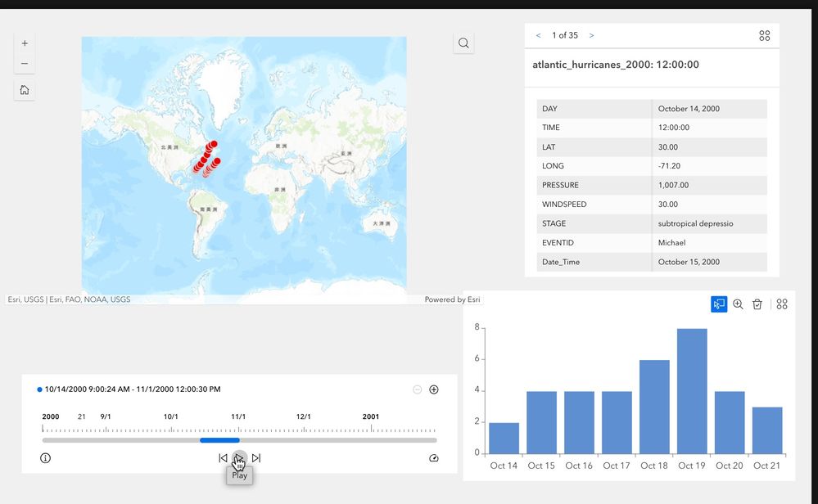Show timeline info
This screenshot has height=504, width=818.
pos(45,458)
